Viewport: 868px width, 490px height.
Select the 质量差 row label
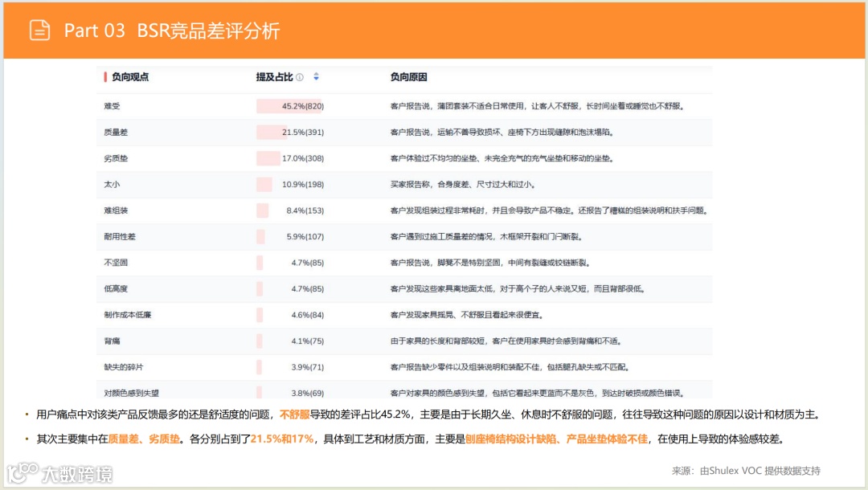(x=116, y=133)
